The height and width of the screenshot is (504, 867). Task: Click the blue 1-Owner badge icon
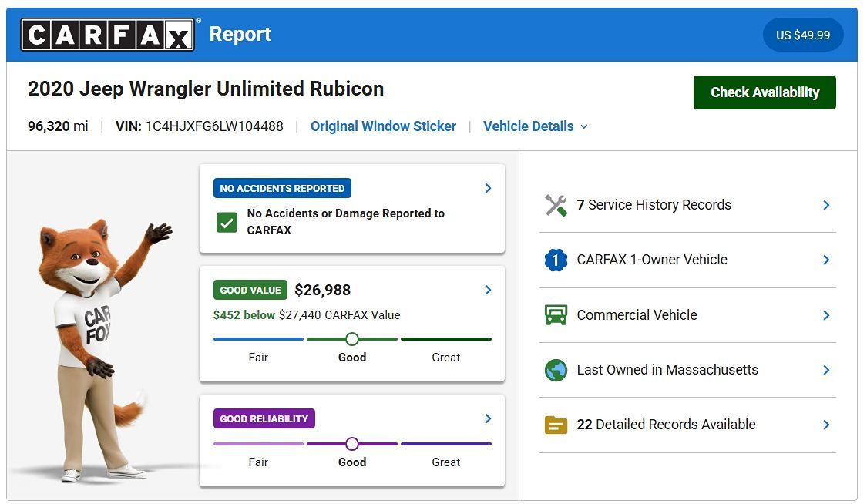point(556,260)
